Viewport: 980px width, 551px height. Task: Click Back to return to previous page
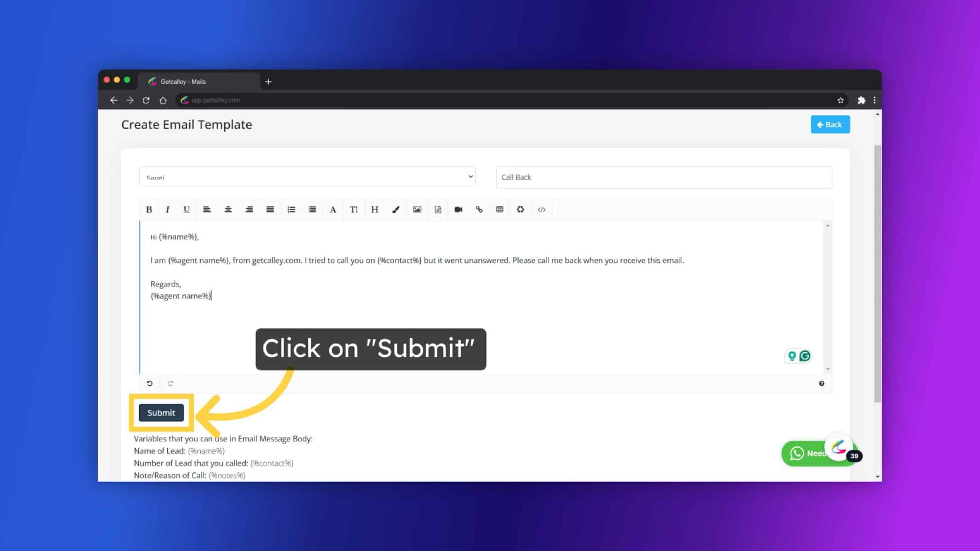(x=830, y=124)
